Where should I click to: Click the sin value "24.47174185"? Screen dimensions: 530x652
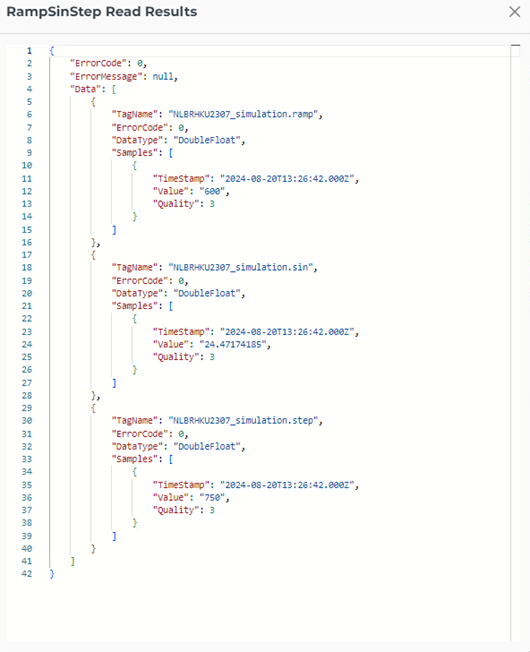[233, 344]
